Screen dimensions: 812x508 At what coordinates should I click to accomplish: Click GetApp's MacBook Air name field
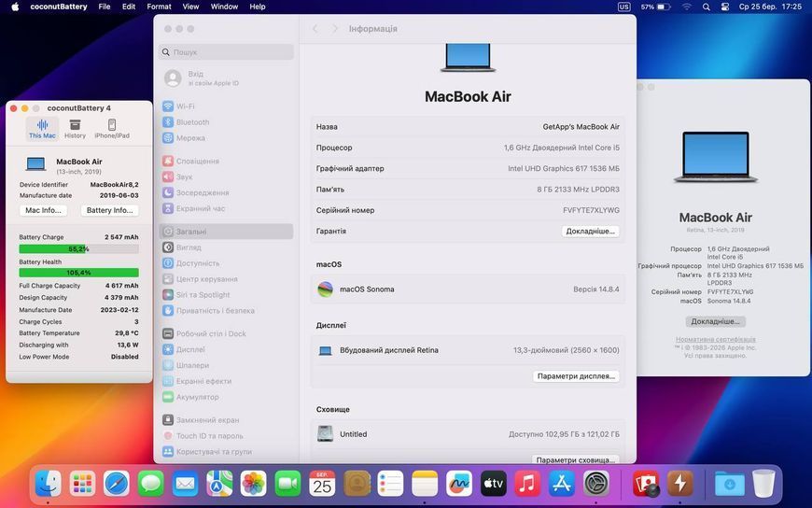[x=581, y=126]
